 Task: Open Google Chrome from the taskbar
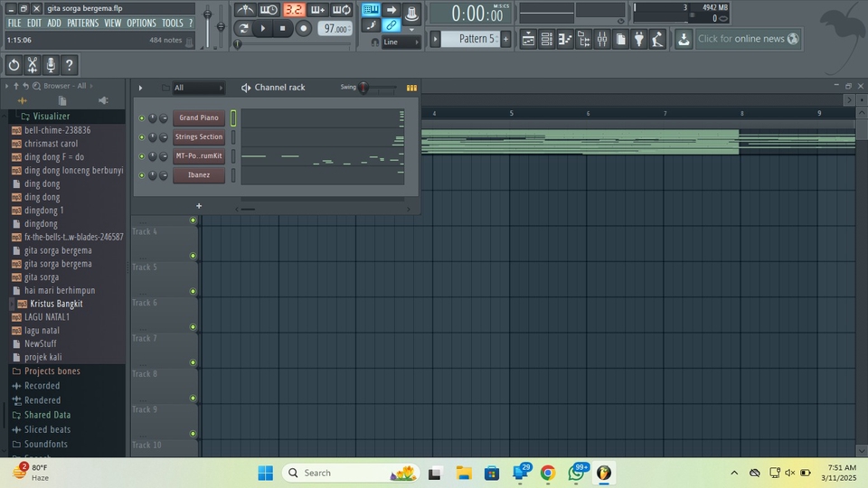coord(548,473)
